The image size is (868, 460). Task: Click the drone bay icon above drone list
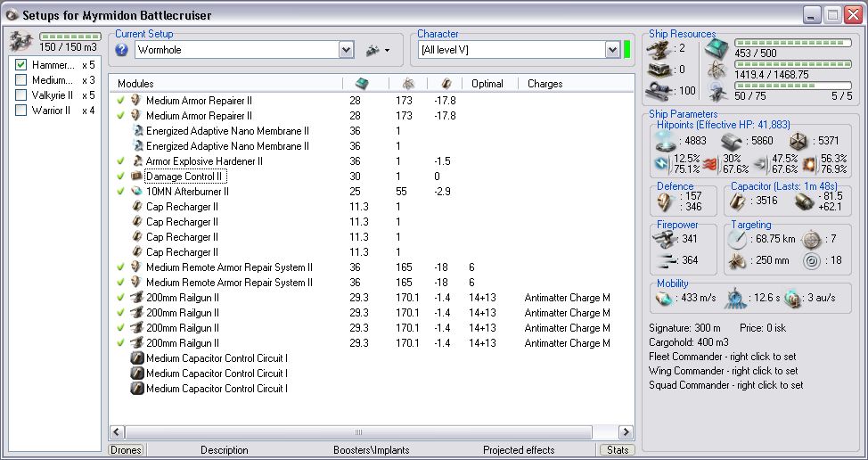[x=22, y=41]
